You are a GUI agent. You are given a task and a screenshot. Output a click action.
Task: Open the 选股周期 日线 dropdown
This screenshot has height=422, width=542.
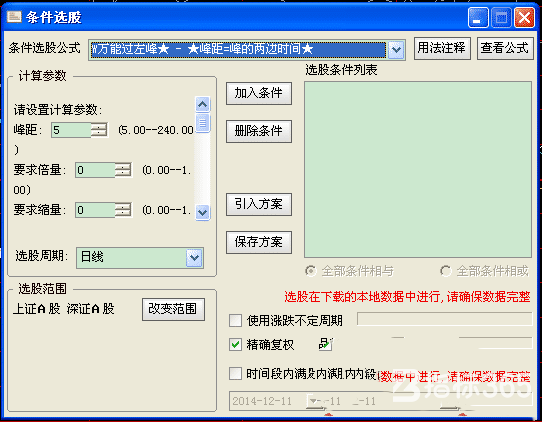(x=194, y=257)
